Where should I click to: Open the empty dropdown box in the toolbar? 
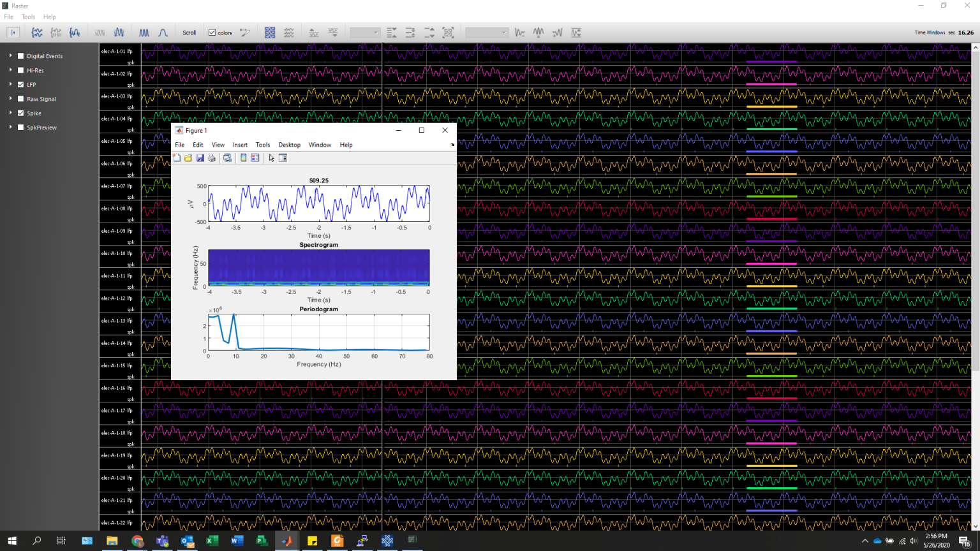coord(364,33)
